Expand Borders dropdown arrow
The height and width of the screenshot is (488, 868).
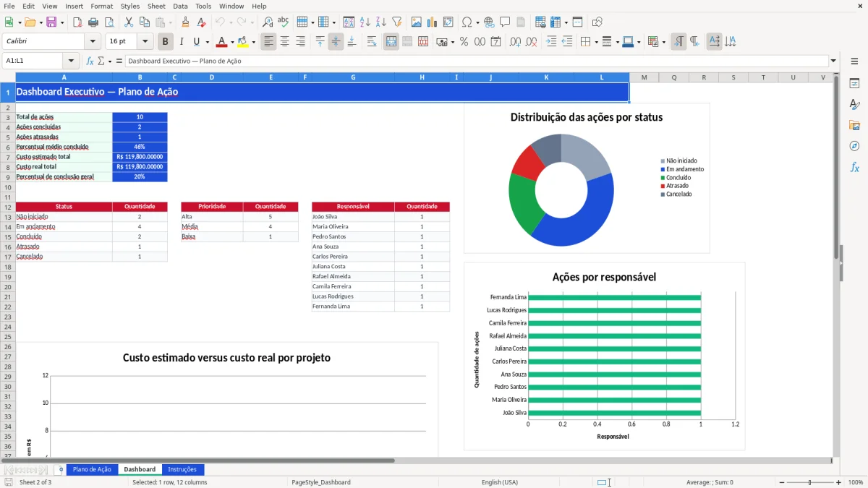[x=597, y=42]
